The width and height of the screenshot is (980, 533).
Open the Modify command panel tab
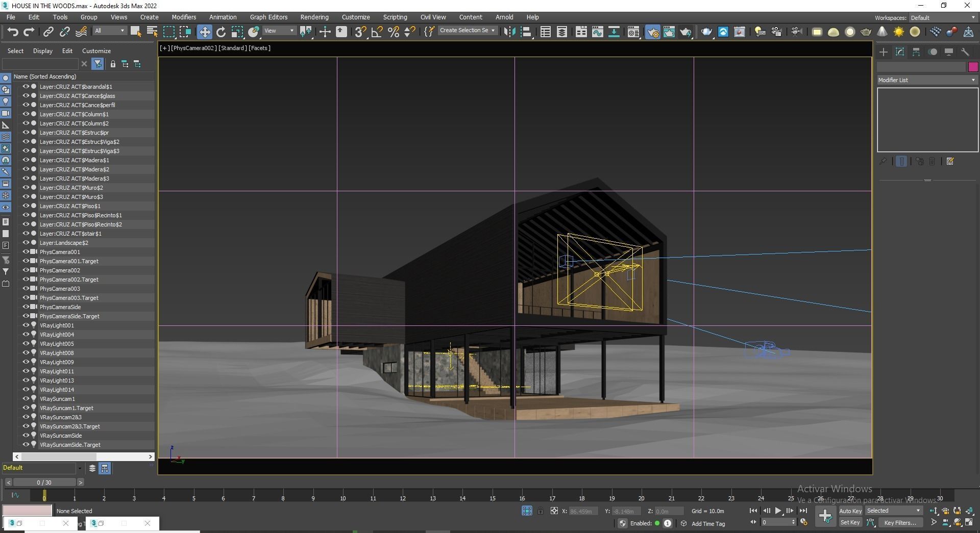coord(900,52)
